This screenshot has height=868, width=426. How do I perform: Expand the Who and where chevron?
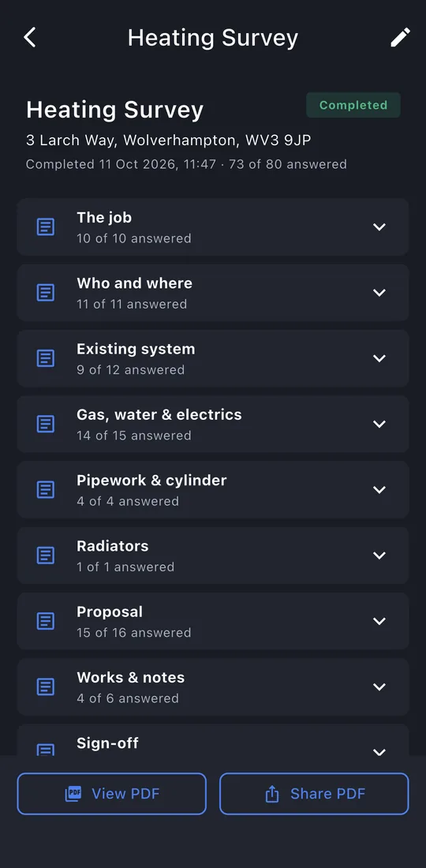click(x=379, y=292)
